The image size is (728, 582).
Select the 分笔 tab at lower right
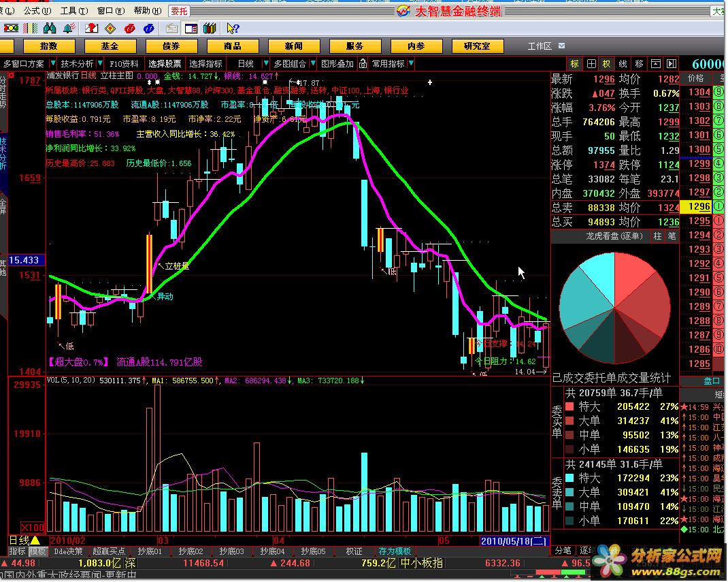pyautogui.click(x=563, y=551)
